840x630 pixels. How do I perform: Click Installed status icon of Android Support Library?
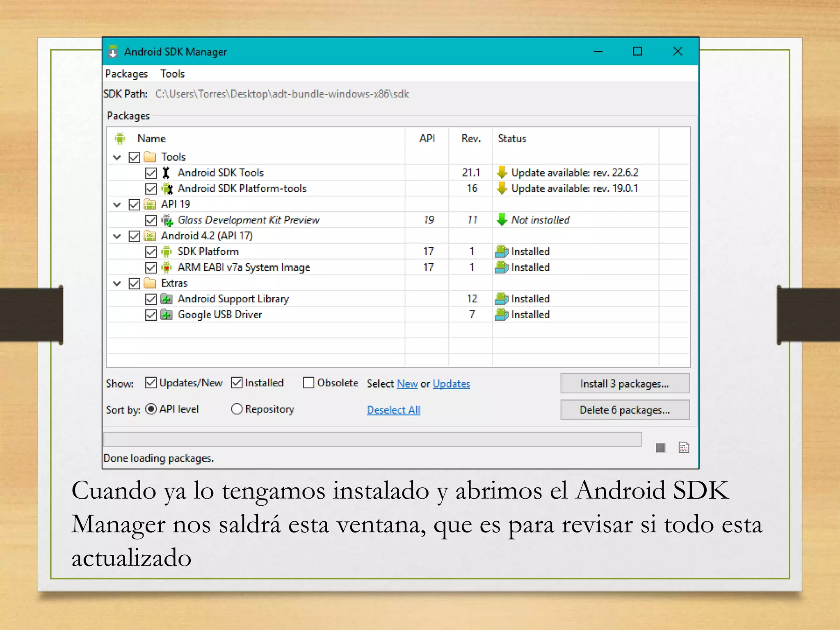point(502,299)
